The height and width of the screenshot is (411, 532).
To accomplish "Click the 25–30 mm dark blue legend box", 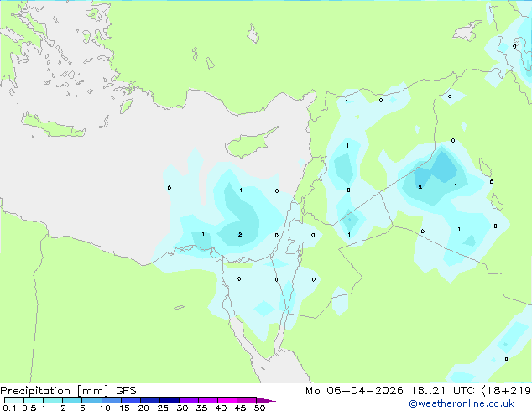I will point(169,400).
